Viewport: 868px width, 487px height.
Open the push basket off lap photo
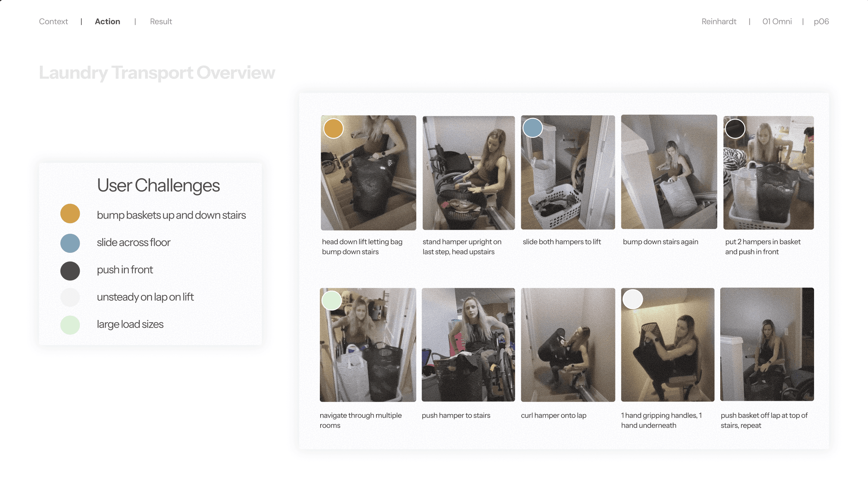click(767, 344)
